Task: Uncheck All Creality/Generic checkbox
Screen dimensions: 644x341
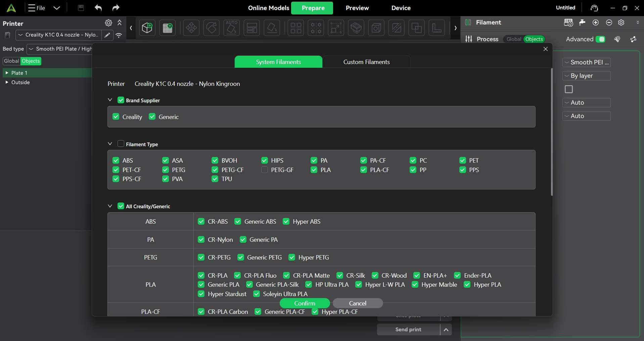Action: (x=121, y=206)
